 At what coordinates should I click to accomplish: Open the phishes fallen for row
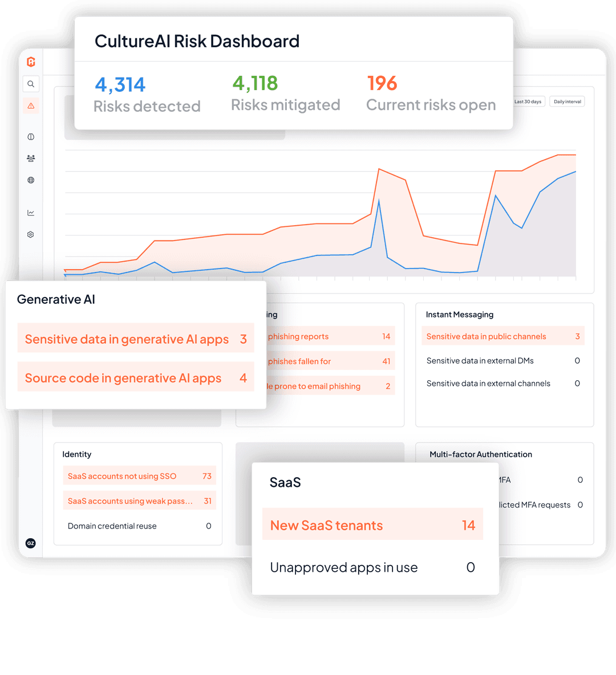pos(330,361)
